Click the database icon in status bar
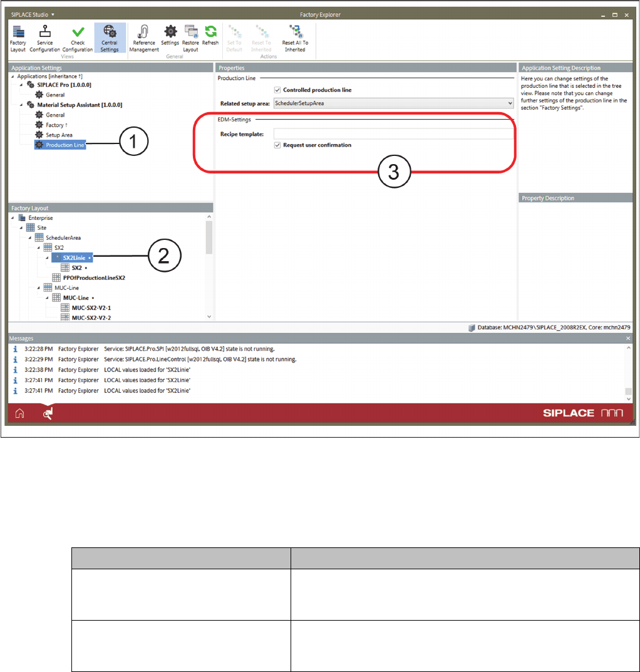 click(x=472, y=328)
